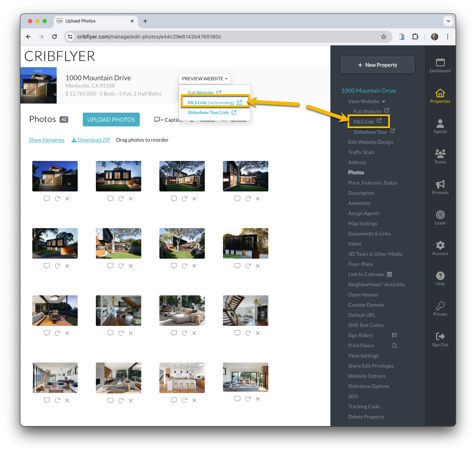Click the Chrome profile avatar
This screenshot has width=476, height=453.
pyautogui.click(x=435, y=37)
